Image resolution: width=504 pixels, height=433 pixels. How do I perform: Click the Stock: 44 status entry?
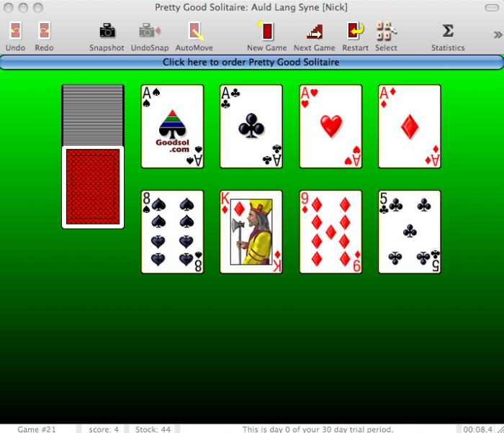[153, 429]
